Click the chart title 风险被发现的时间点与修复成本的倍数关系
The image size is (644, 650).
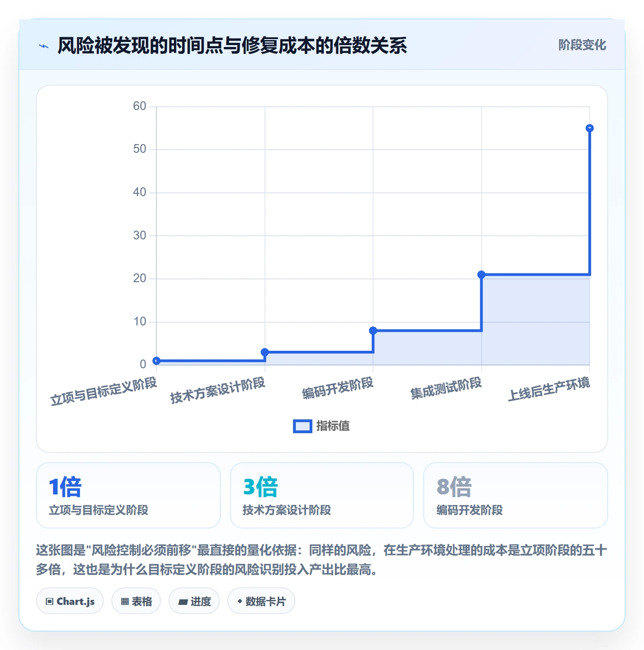pos(232,46)
